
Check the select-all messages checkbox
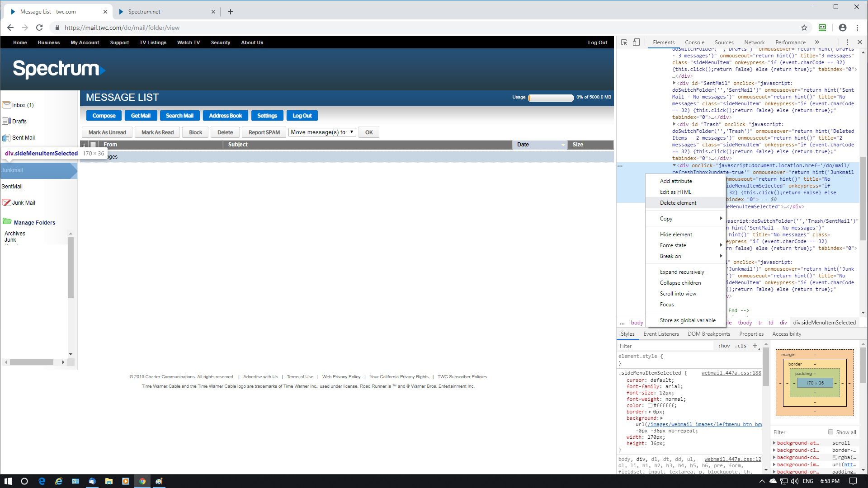[93, 145]
